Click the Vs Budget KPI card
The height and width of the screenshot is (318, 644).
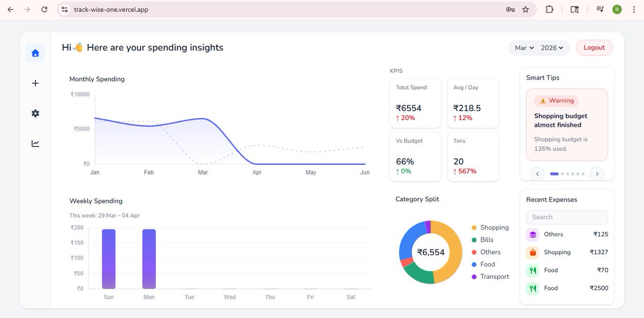coord(416,157)
